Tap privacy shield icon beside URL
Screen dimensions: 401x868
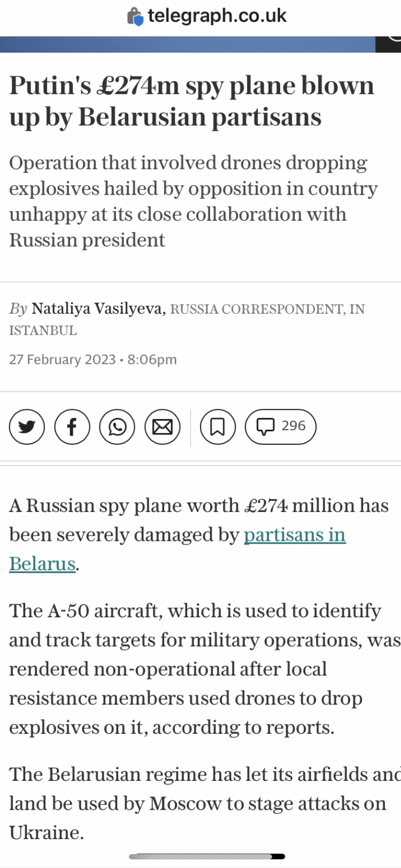(x=135, y=17)
